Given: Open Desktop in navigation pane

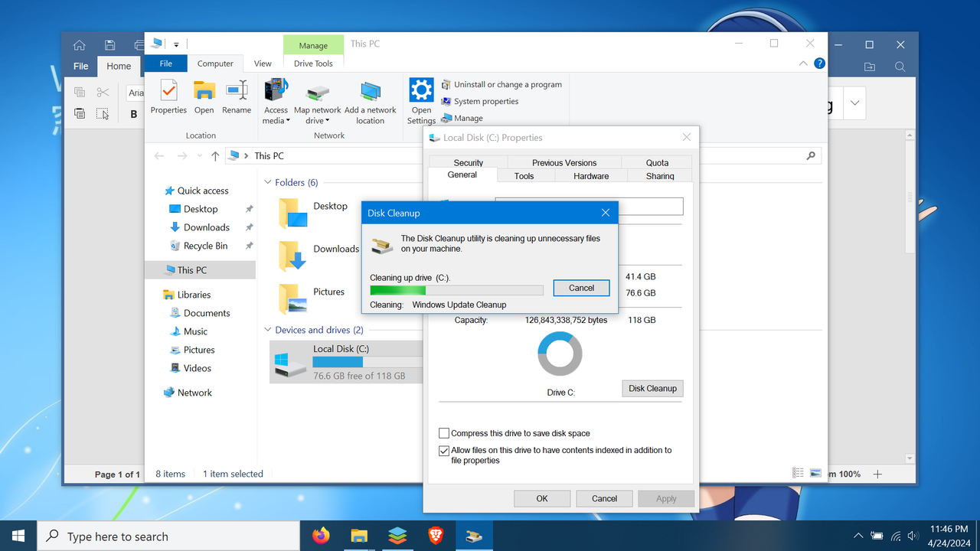Looking at the screenshot, I should [200, 209].
